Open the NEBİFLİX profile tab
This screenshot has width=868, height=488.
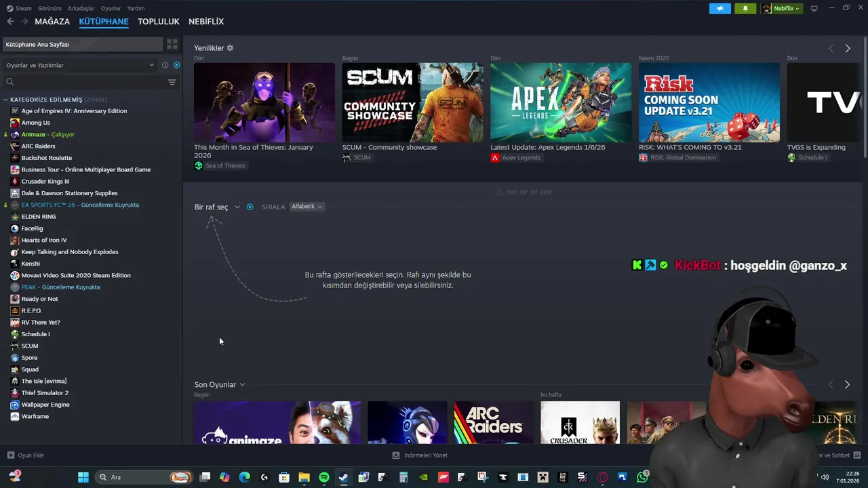tap(206, 22)
